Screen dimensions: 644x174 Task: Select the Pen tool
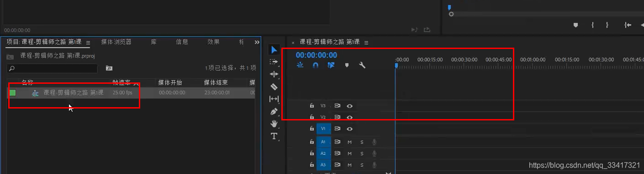[x=274, y=111]
